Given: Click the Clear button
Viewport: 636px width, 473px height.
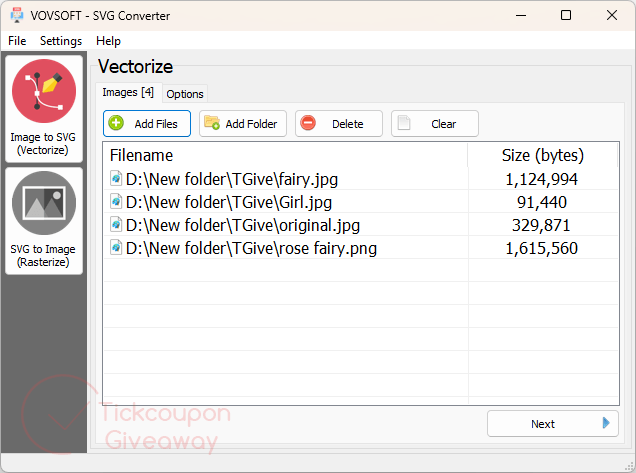Looking at the screenshot, I should (435, 124).
